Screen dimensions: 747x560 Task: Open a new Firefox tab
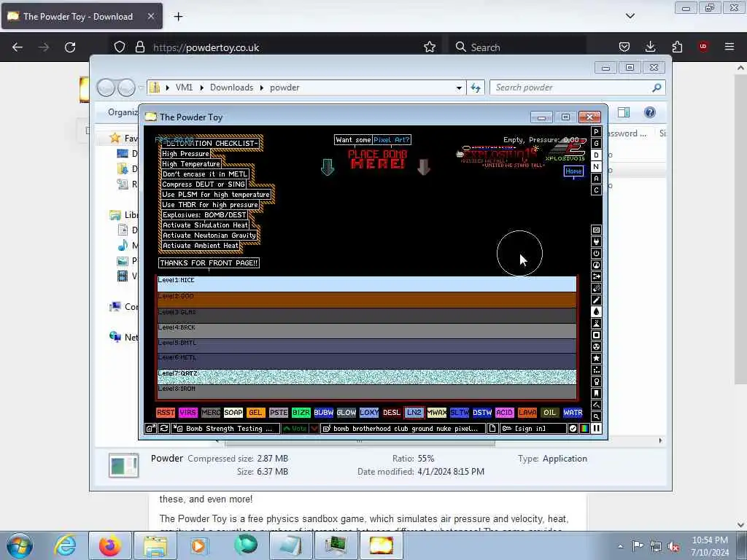tap(178, 17)
